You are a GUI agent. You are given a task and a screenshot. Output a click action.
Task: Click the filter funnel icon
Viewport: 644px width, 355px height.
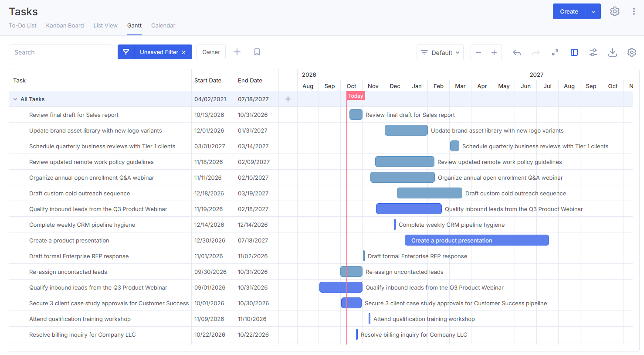coord(126,52)
